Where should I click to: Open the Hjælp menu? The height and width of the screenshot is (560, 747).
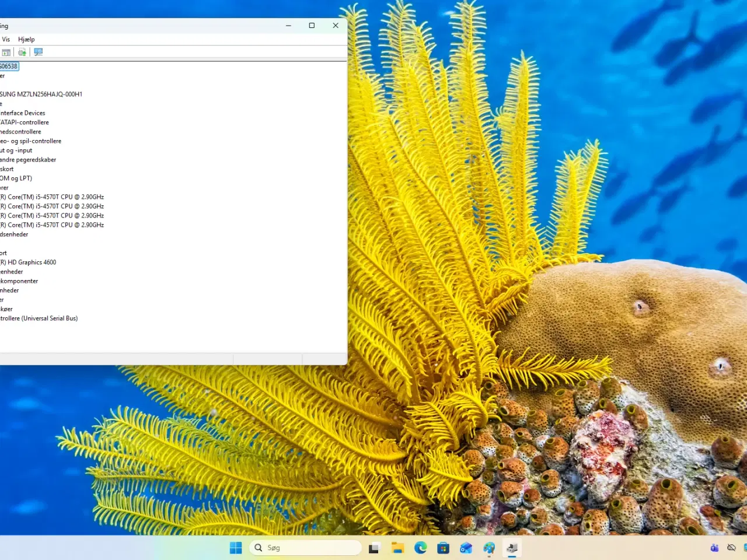pos(26,39)
